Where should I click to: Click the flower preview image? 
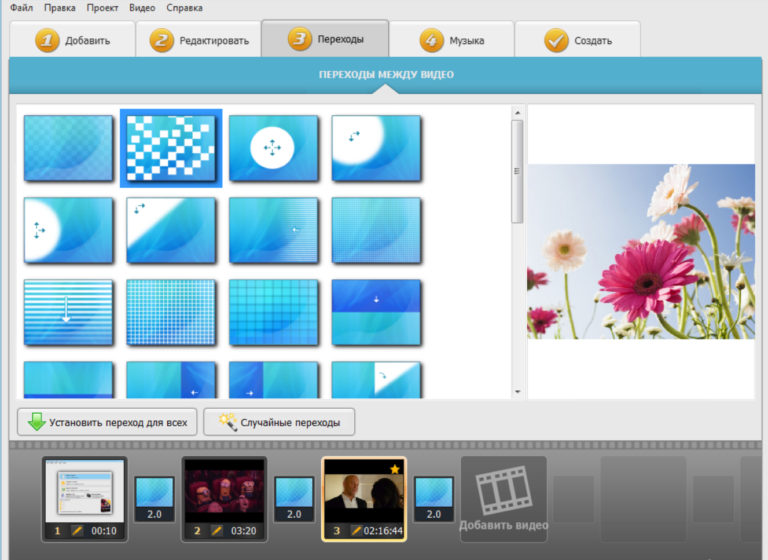tap(641, 251)
